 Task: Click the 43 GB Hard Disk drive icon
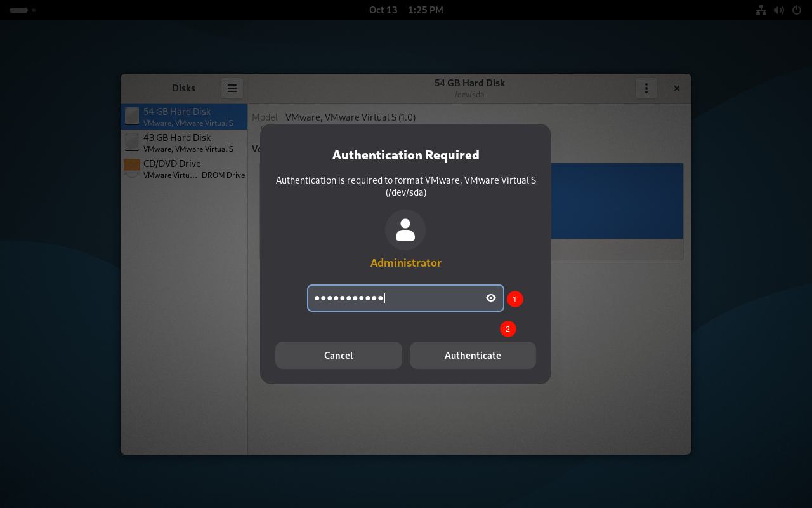[x=132, y=142]
